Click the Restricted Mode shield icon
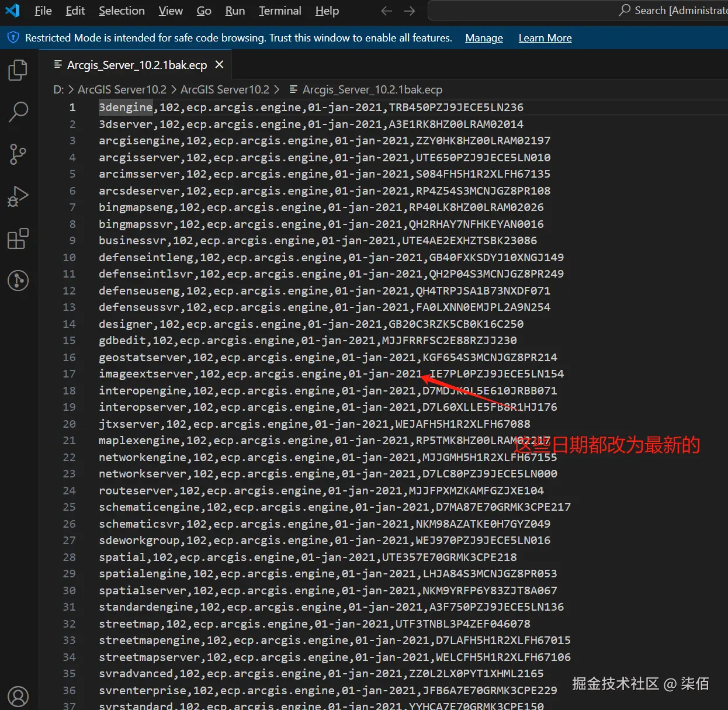 13,38
